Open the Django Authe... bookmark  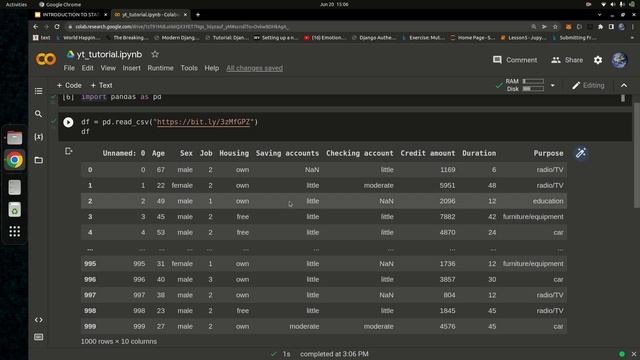373,38
